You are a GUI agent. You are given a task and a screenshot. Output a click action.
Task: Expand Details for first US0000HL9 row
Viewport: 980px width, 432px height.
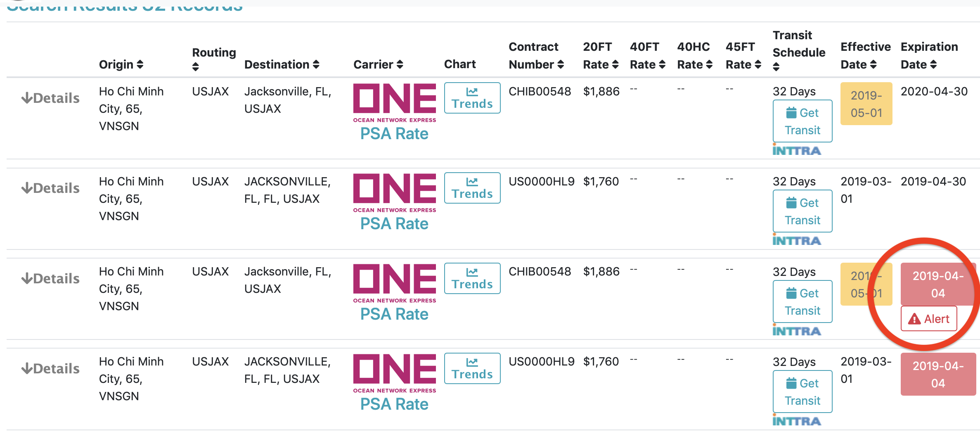click(50, 188)
